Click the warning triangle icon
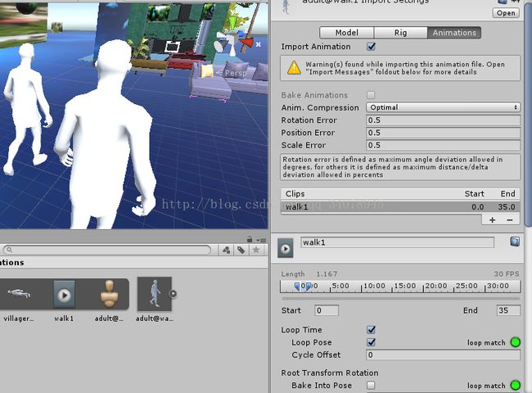 click(294, 68)
